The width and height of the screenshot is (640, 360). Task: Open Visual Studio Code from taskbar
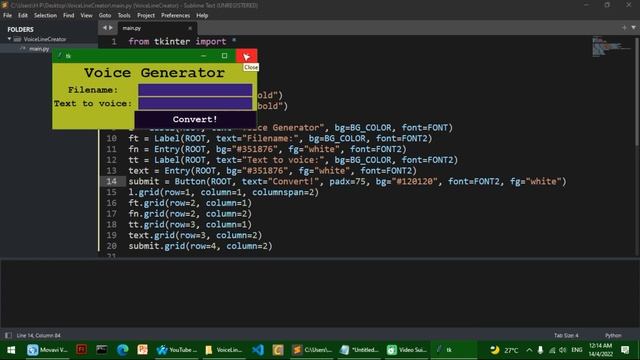point(258,350)
